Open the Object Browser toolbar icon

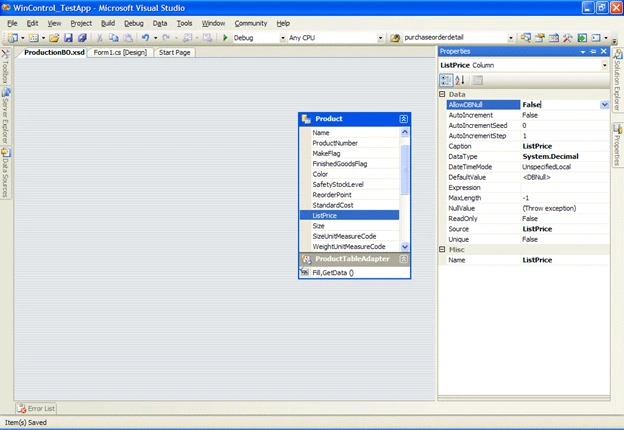point(554,38)
